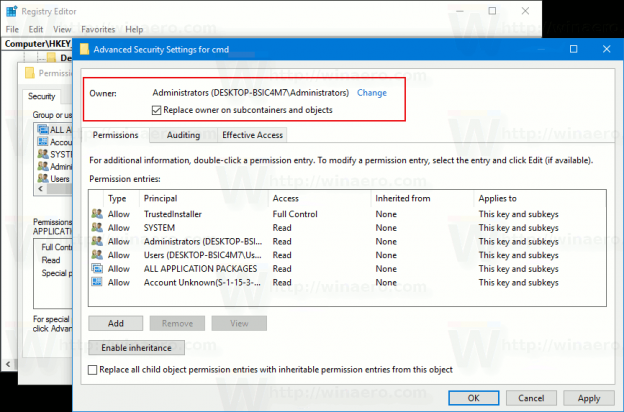Screen dimensions: 624x412
Task: Open the Effective Access tab
Action: [x=252, y=135]
